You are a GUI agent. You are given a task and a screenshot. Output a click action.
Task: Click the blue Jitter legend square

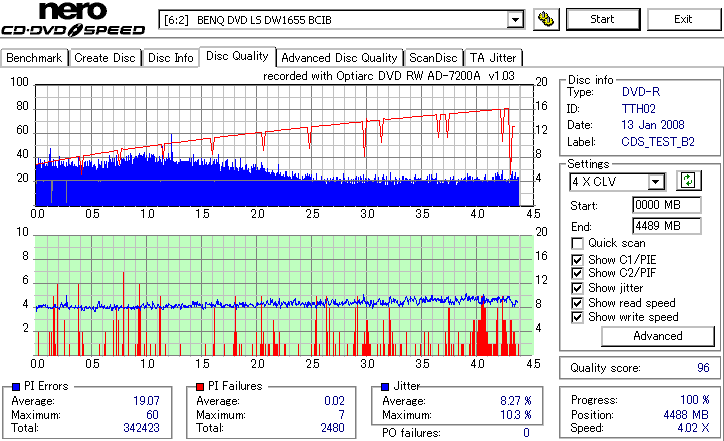pos(385,387)
